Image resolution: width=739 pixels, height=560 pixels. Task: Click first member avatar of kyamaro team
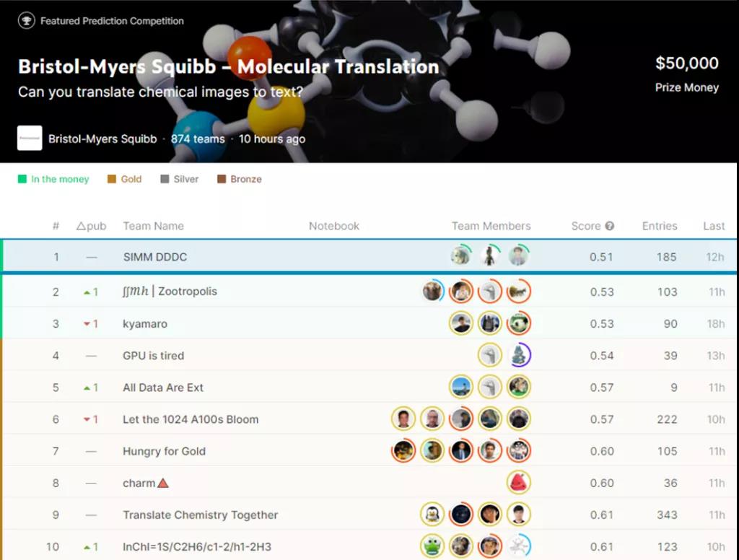[461, 323]
